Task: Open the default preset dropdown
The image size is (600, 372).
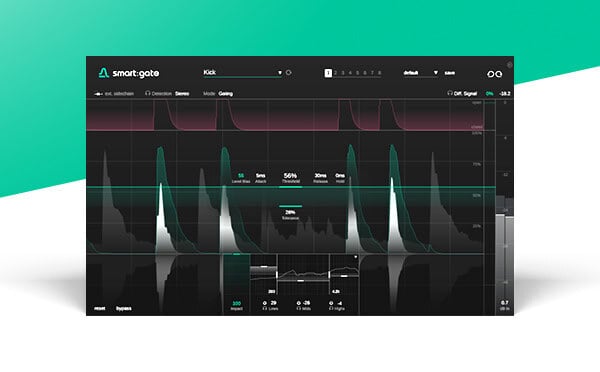Action: 421,73
